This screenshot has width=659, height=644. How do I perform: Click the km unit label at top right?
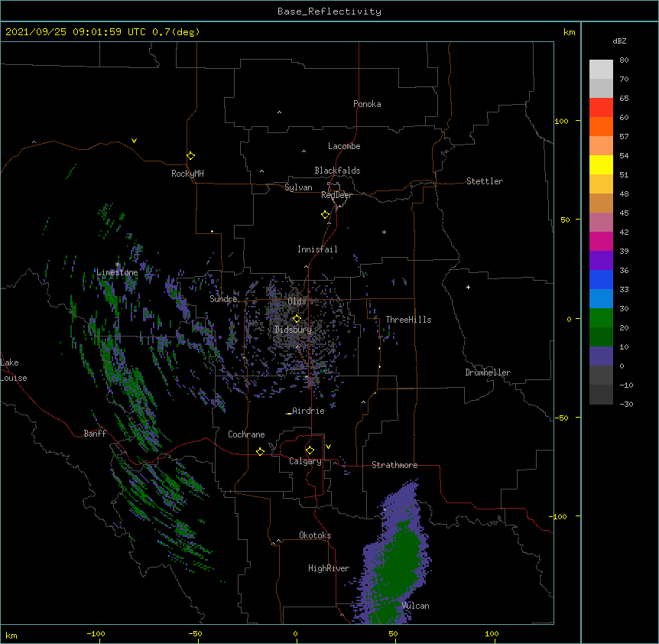point(569,32)
